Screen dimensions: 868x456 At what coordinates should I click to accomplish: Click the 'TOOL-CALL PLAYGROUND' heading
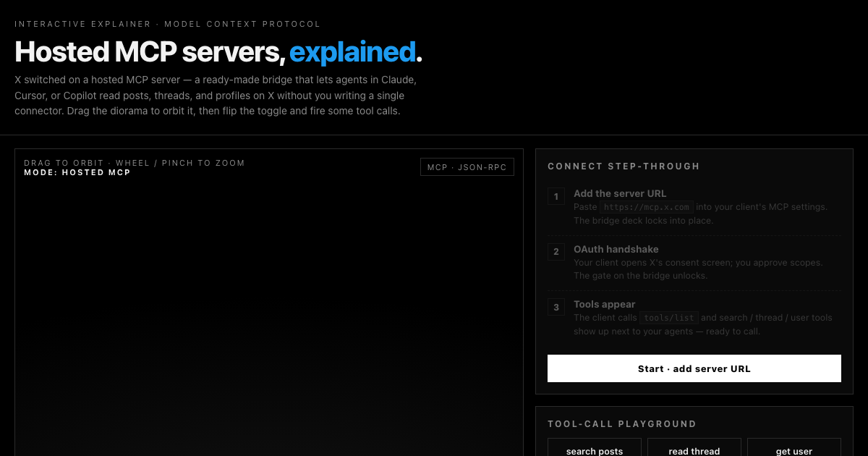point(622,424)
